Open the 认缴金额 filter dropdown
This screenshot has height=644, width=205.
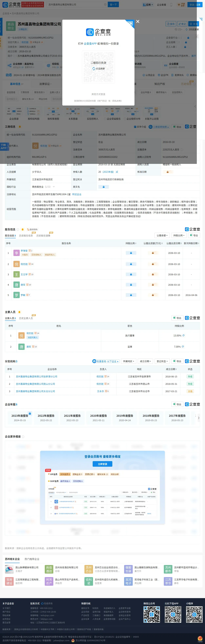click(x=162, y=235)
